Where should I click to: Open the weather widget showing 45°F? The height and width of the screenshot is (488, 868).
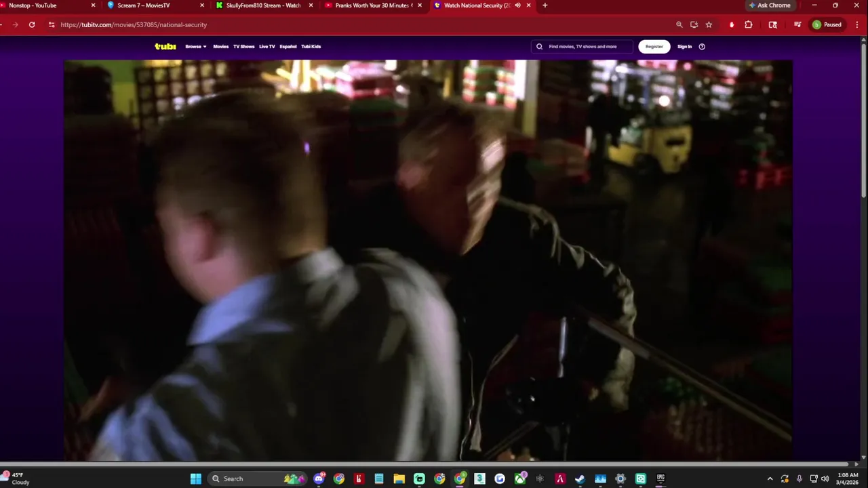16,479
